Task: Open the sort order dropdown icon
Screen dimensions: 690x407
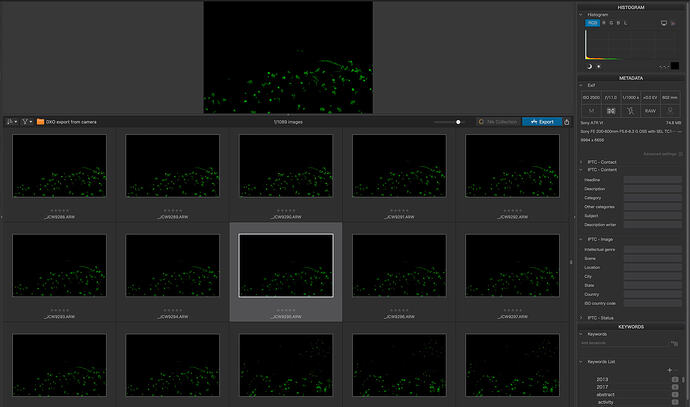Action: pyautogui.click(x=12, y=122)
